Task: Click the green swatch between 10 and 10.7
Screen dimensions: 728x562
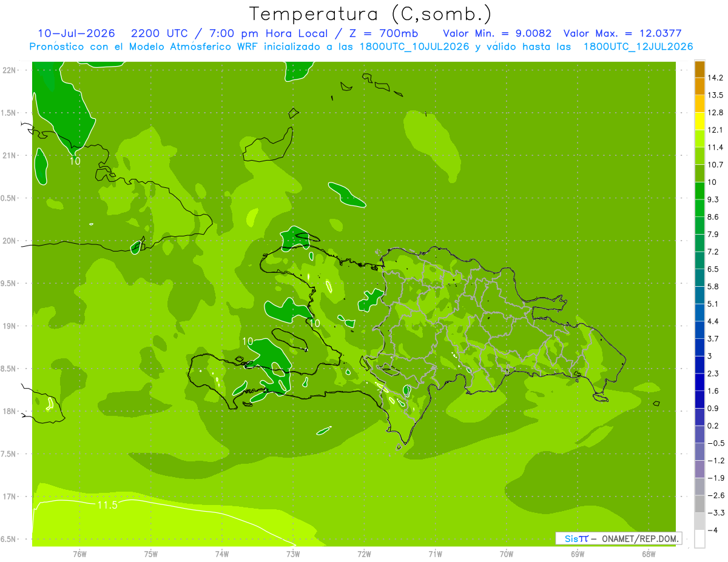Action: pyautogui.click(x=699, y=173)
